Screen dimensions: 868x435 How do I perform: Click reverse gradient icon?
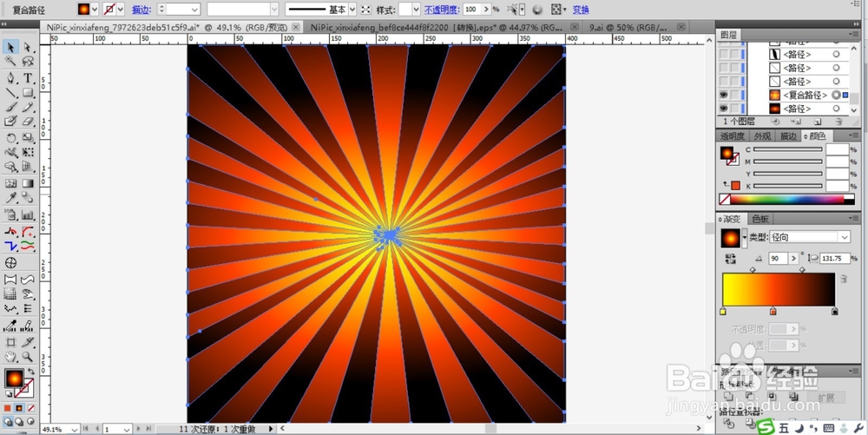point(730,259)
